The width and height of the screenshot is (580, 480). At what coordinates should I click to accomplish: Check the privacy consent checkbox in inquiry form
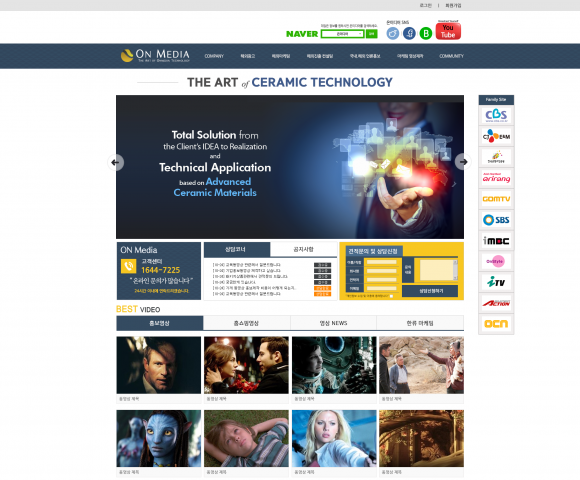(391, 296)
